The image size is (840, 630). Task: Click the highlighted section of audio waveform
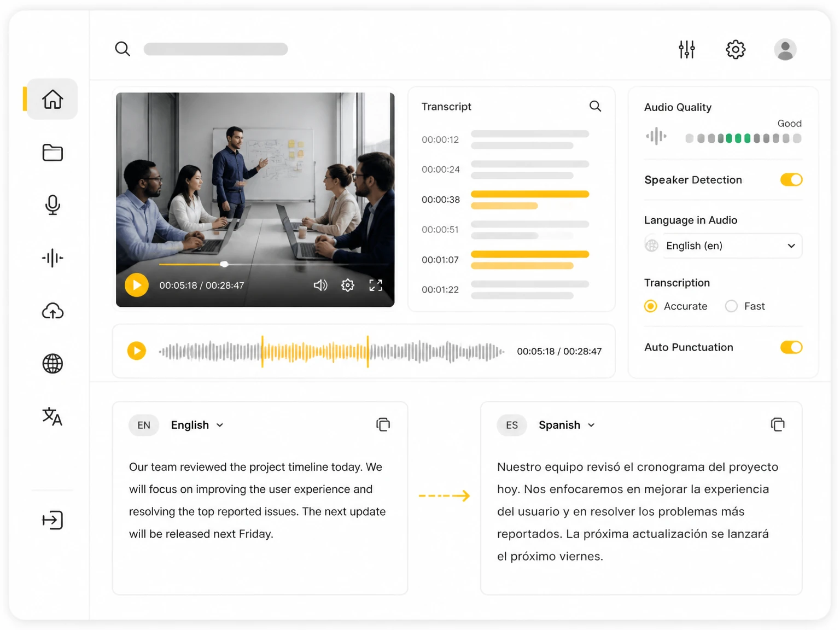click(x=315, y=351)
